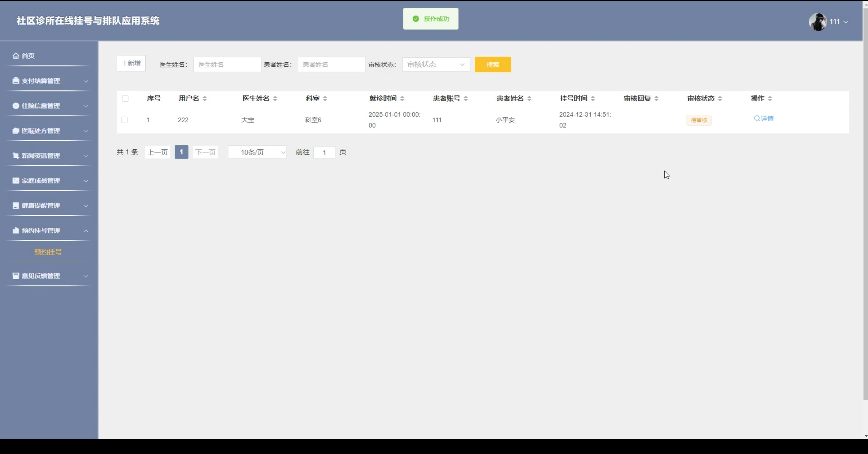Tick the checkbox for row 1
This screenshot has height=454, width=868.
pos(124,120)
